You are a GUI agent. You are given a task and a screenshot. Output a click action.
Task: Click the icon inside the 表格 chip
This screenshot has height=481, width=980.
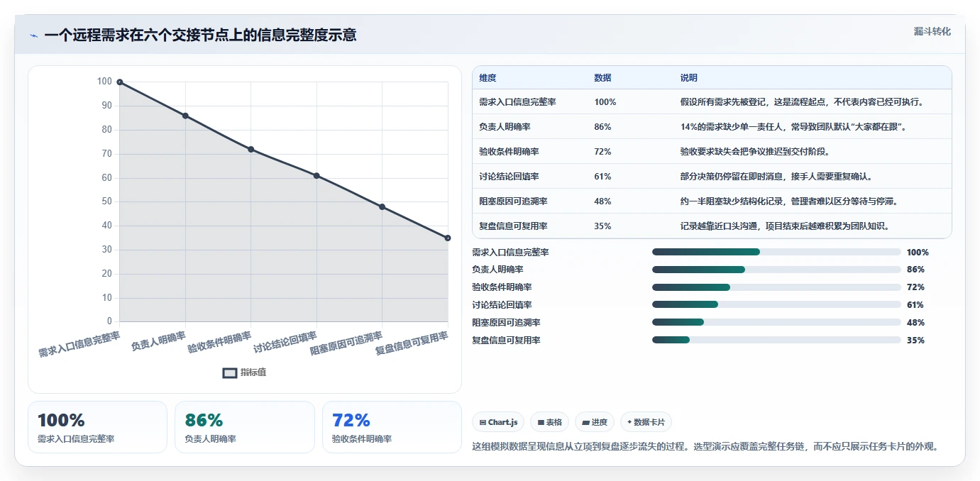541,422
